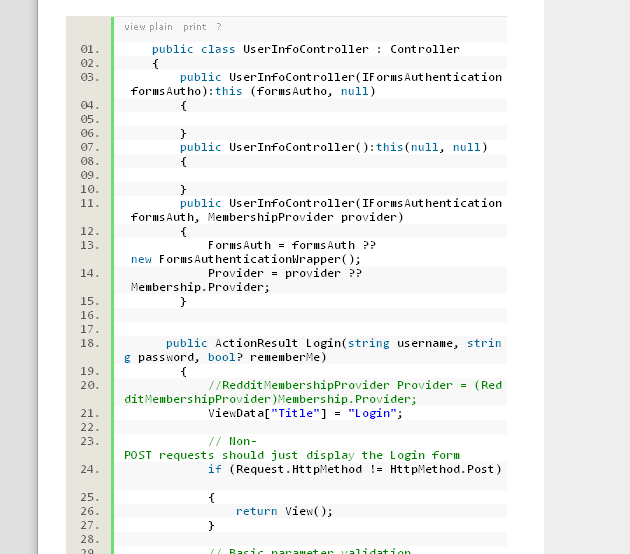Click the 'FormsAuth = formsAuth ??' assignment text
The image size is (630, 554).
click(x=292, y=245)
